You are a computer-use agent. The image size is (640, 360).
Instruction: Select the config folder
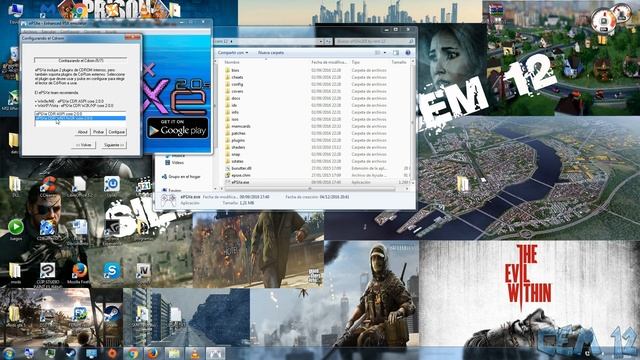[237, 84]
